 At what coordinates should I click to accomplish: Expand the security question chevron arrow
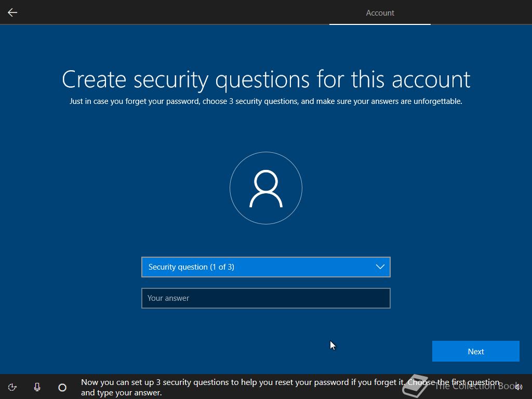[x=380, y=267]
